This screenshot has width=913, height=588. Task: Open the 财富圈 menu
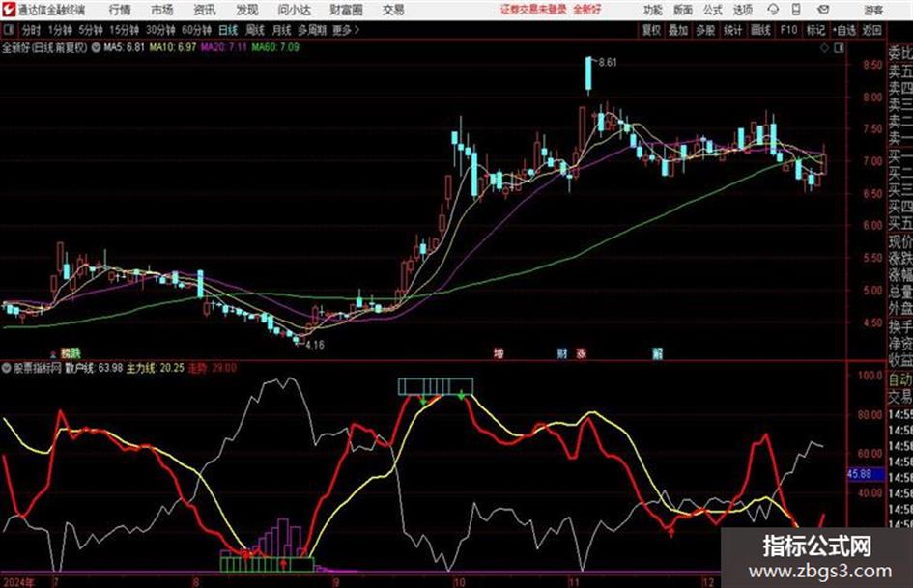[x=346, y=10]
